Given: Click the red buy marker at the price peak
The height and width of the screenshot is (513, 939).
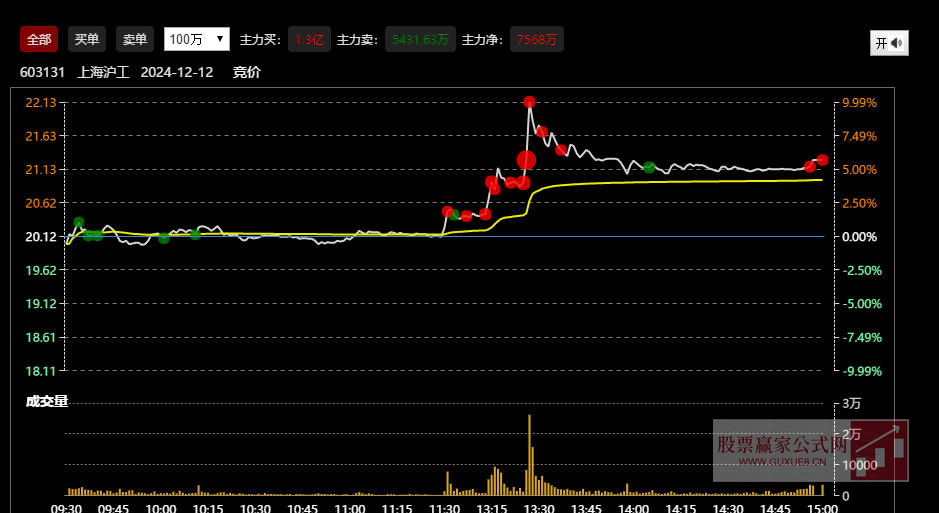Looking at the screenshot, I should (x=529, y=102).
